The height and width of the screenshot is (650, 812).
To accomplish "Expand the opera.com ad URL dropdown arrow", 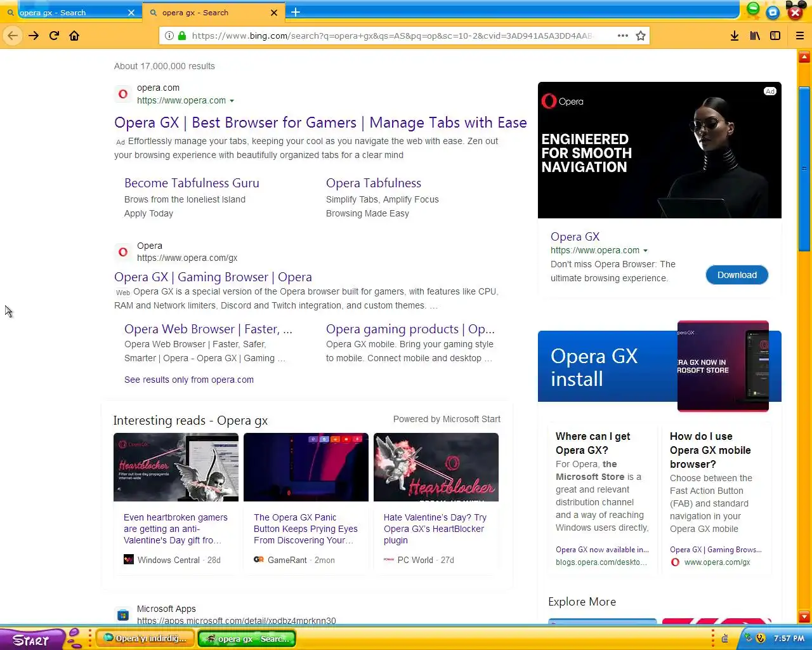I will pos(232,101).
